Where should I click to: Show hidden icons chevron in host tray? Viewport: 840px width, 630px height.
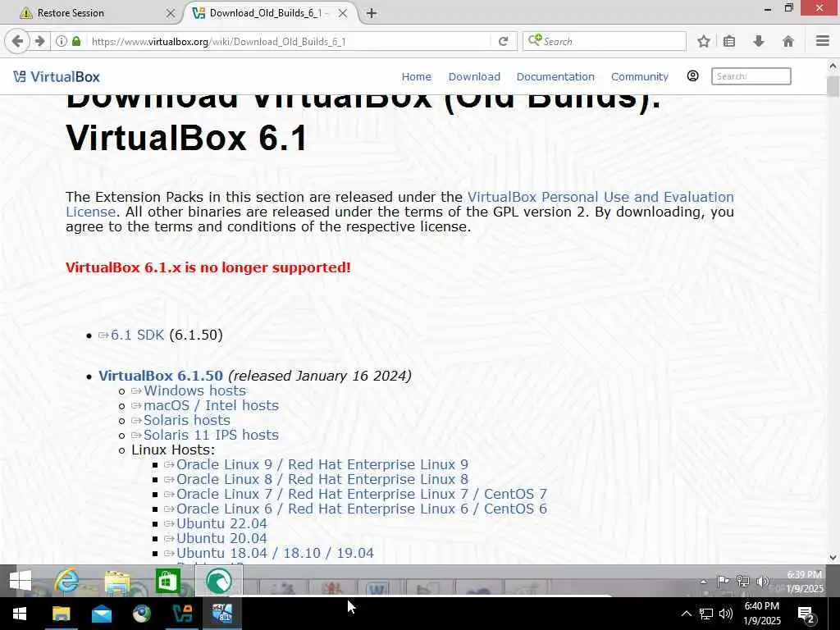tap(687, 614)
